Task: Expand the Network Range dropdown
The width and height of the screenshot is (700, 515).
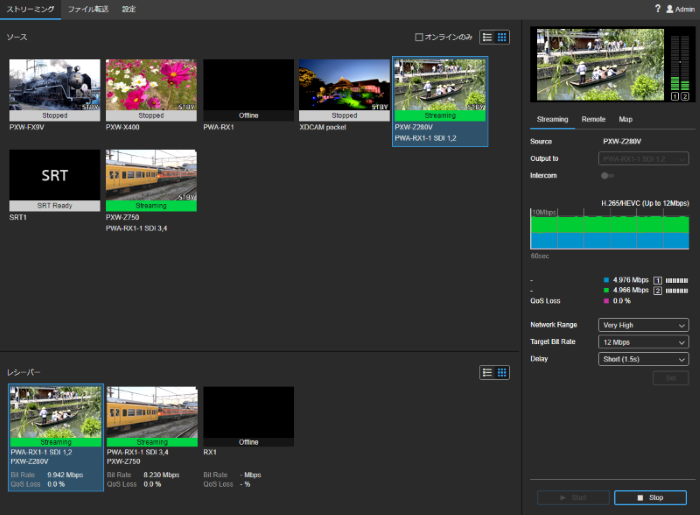Action: (643, 325)
